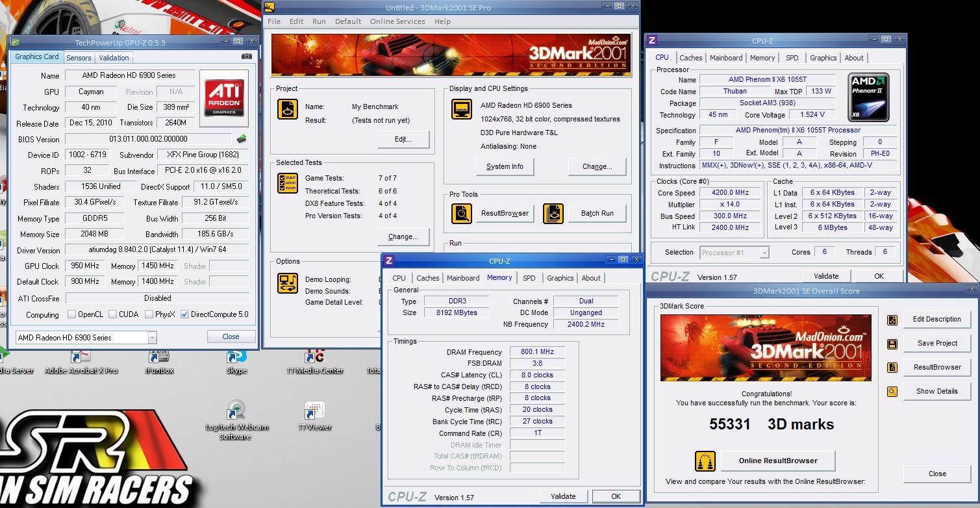Toggle the PhysX checkbox in GPU-Z
Screen dimensions: 980x508
(149, 314)
